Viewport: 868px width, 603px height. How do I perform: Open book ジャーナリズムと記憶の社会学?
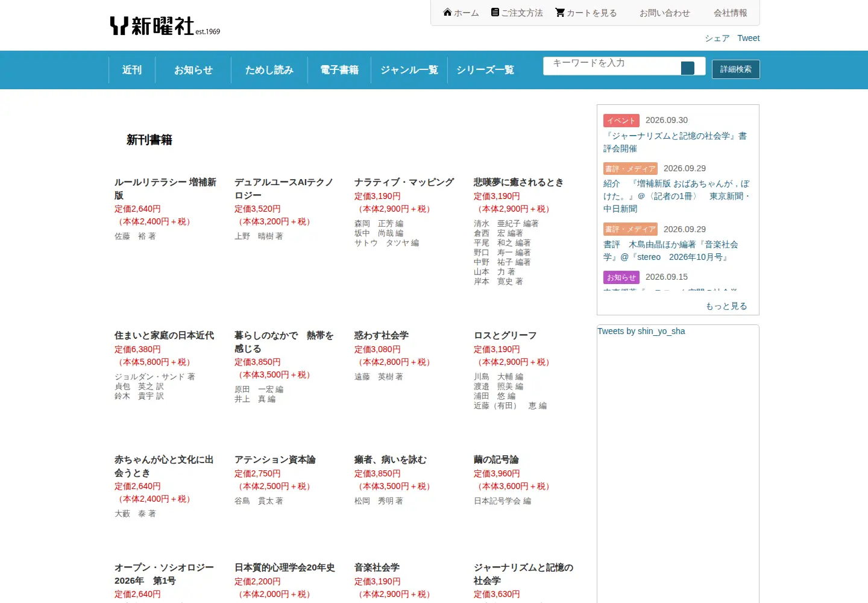coord(523,574)
